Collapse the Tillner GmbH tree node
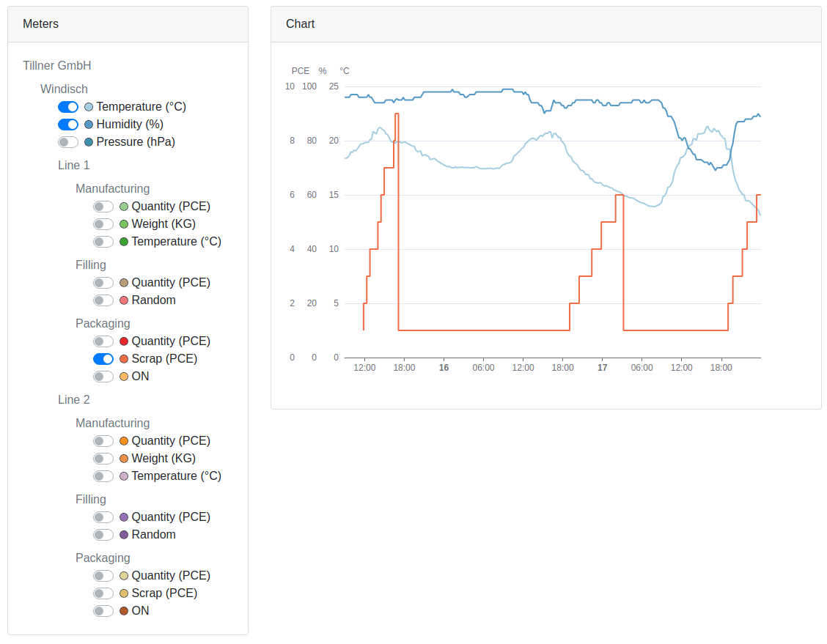 [x=57, y=66]
